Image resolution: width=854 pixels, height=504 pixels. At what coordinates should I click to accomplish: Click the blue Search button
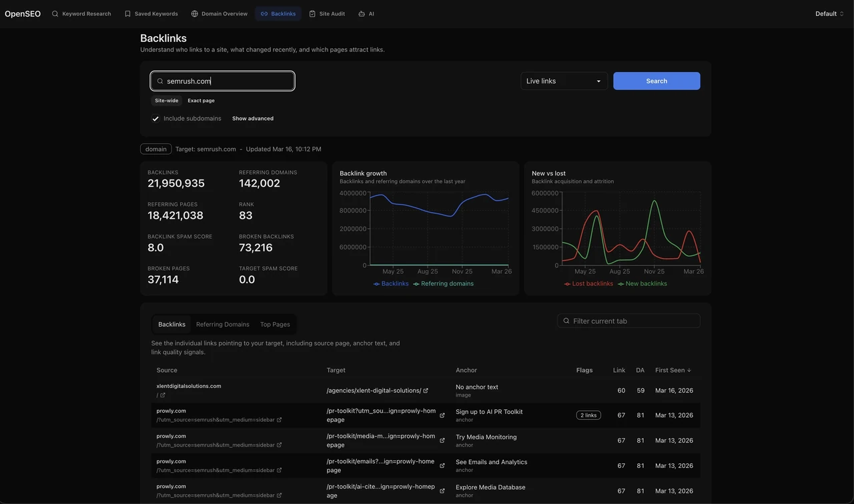tap(657, 81)
